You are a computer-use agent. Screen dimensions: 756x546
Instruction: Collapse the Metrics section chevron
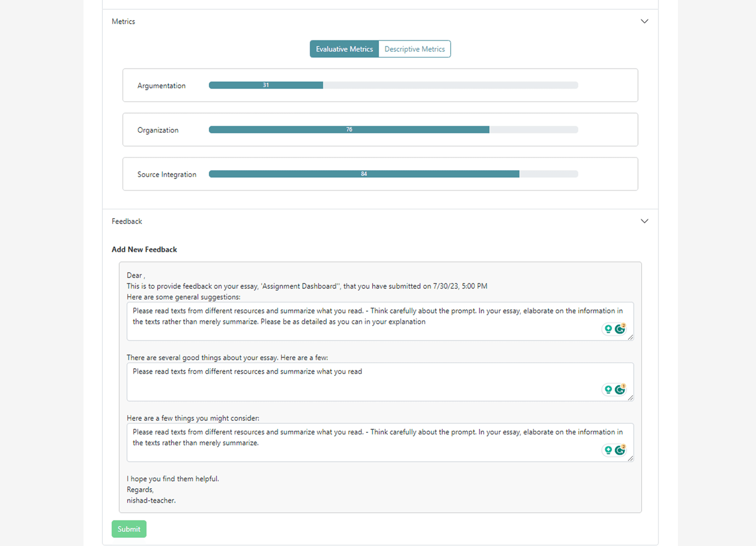point(644,21)
